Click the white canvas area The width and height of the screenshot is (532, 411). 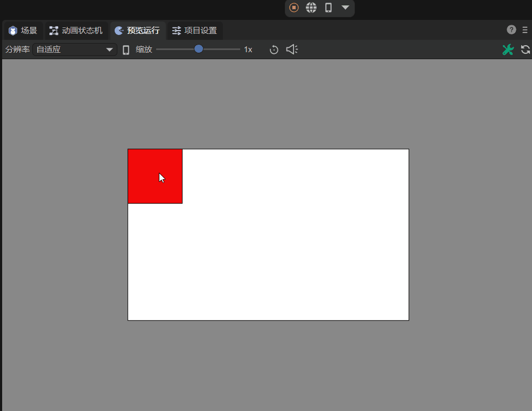click(x=296, y=253)
